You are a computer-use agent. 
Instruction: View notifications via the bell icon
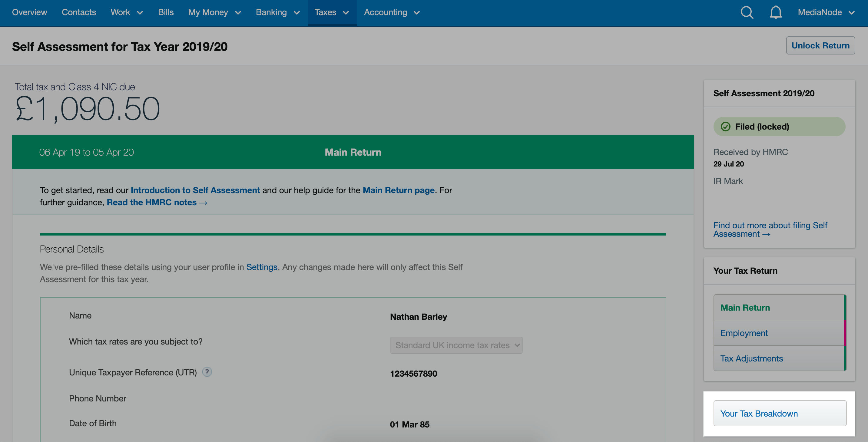pyautogui.click(x=776, y=12)
